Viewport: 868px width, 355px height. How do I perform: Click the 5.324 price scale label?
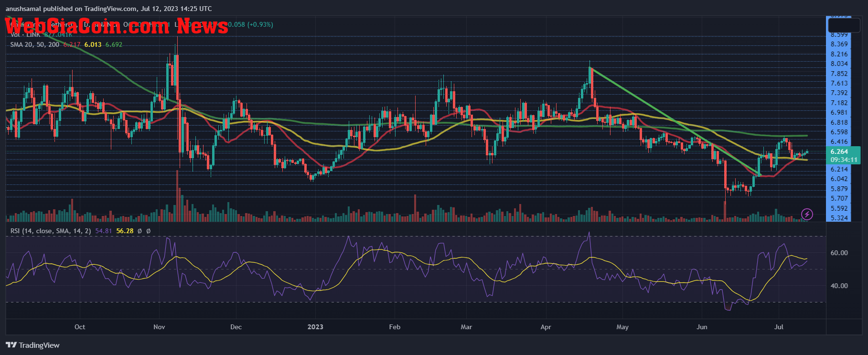pyautogui.click(x=839, y=218)
